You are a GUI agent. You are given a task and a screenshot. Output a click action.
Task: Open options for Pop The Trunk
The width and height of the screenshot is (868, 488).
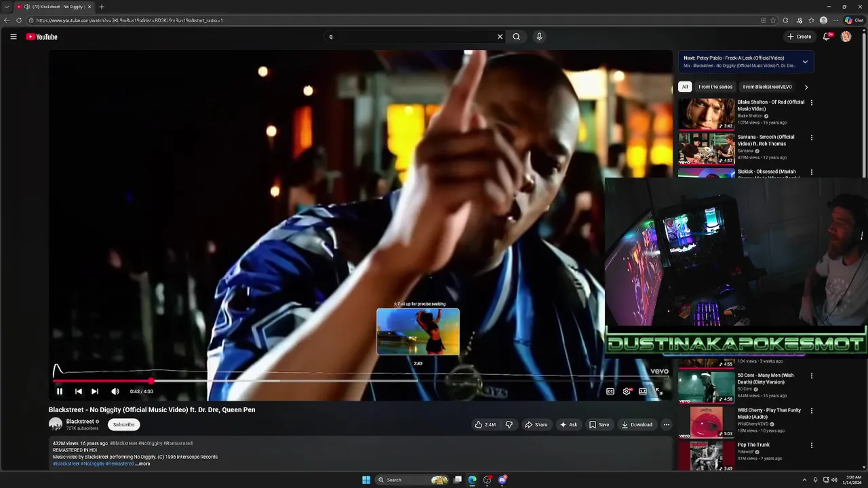point(811,445)
